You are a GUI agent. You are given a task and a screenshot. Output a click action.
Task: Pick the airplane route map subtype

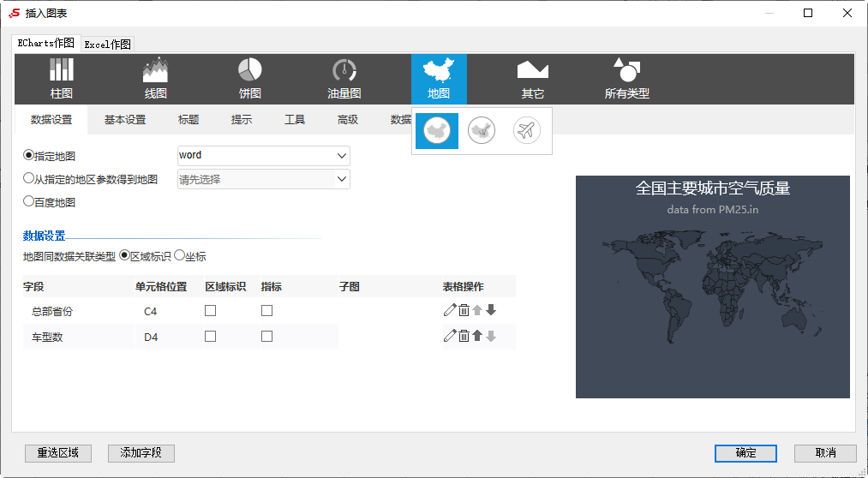(x=526, y=131)
